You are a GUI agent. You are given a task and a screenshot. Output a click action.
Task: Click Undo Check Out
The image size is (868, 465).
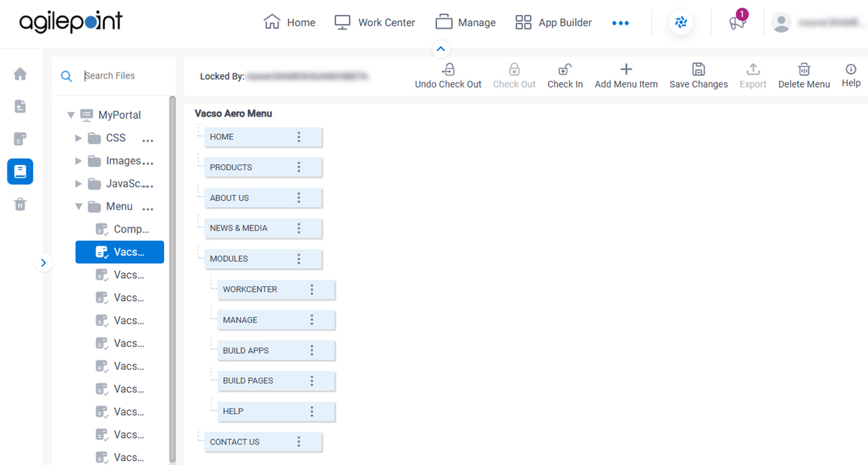448,76
